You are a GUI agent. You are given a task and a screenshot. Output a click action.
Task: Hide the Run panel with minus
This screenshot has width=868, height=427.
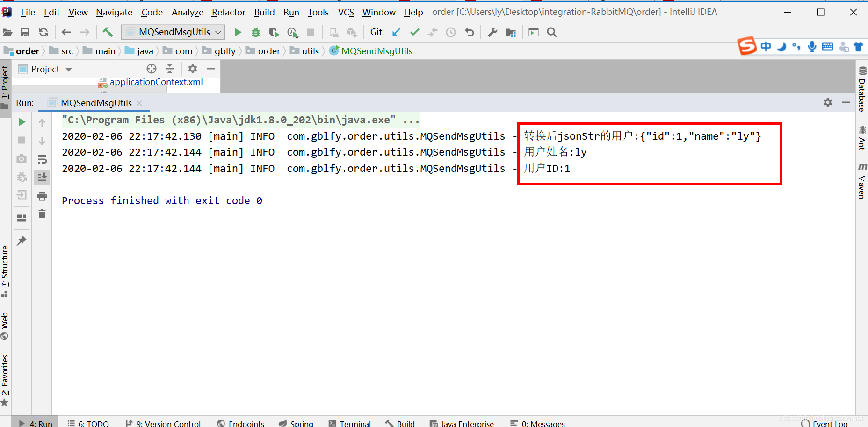click(846, 102)
